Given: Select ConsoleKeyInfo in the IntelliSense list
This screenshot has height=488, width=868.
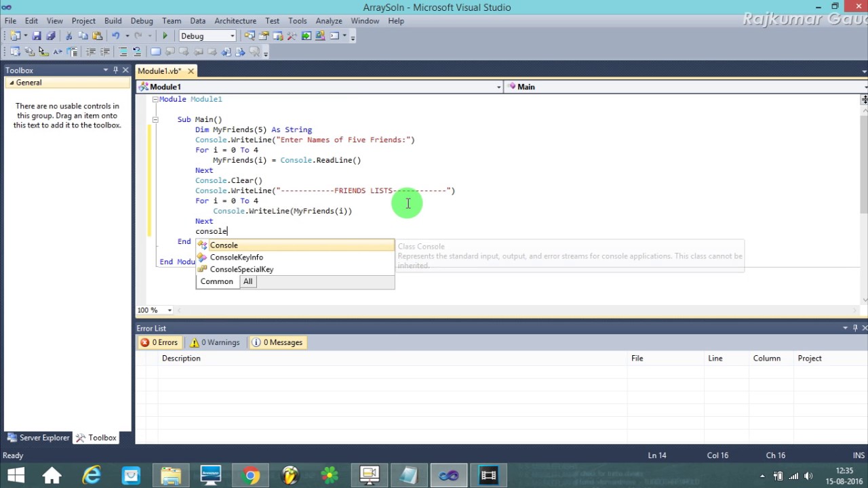Looking at the screenshot, I should click(295, 258).
